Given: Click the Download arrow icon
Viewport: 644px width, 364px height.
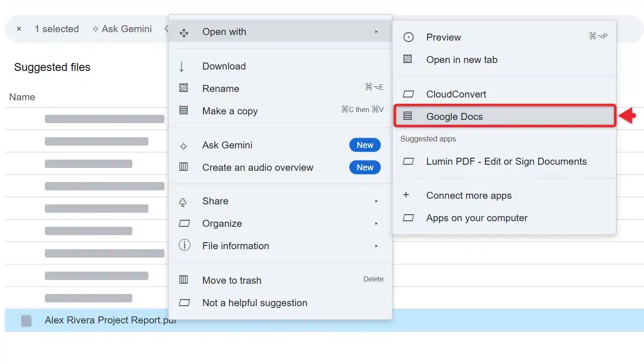Looking at the screenshot, I should coord(182,66).
